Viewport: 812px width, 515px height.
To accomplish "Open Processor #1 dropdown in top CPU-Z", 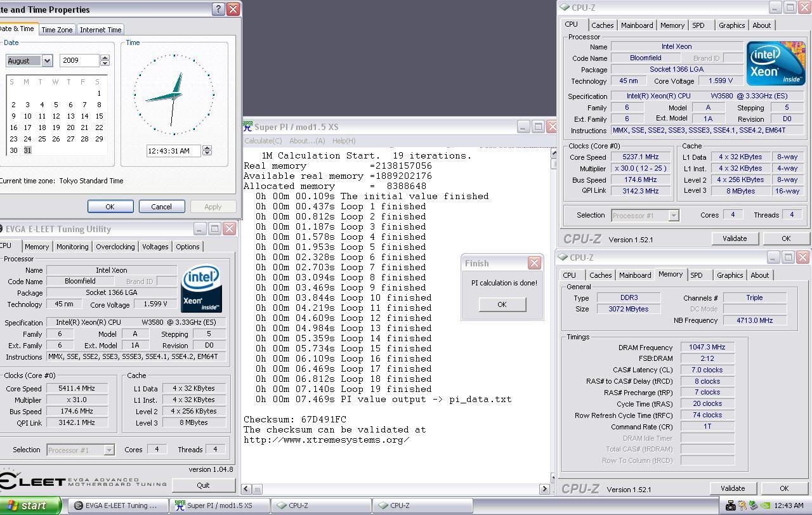I will pyautogui.click(x=674, y=216).
